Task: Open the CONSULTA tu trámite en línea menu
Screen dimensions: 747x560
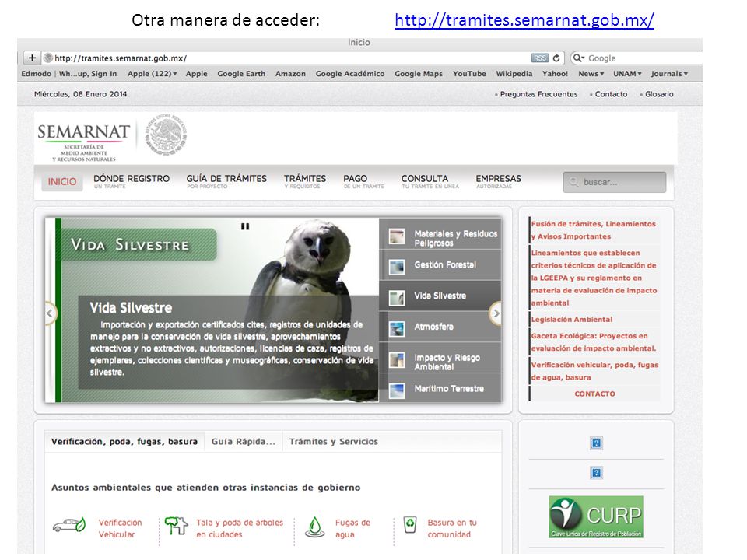Action: 430,181
